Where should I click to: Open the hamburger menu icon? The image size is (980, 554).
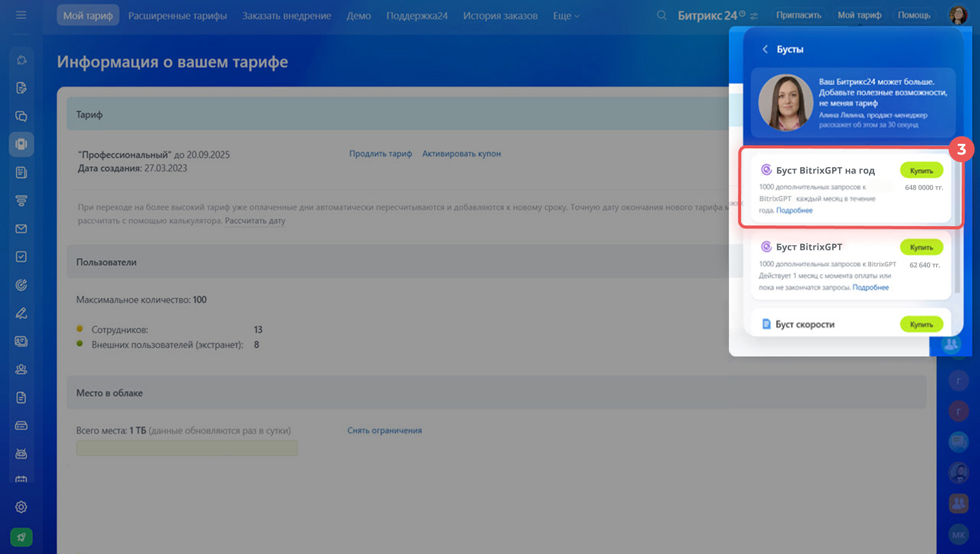(x=21, y=15)
